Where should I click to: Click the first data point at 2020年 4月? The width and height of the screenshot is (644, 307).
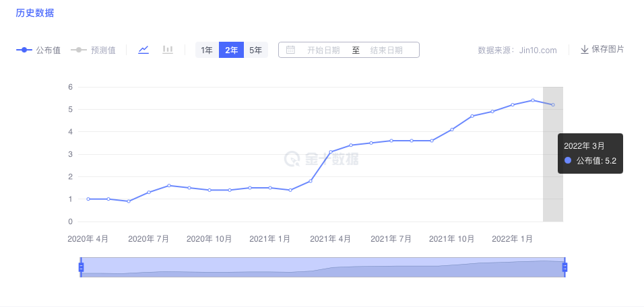(88, 199)
